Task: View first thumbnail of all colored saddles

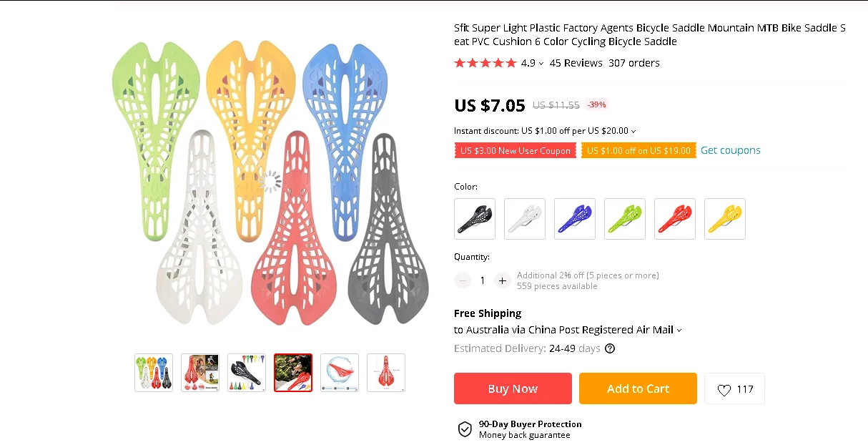Action: pyautogui.click(x=154, y=373)
